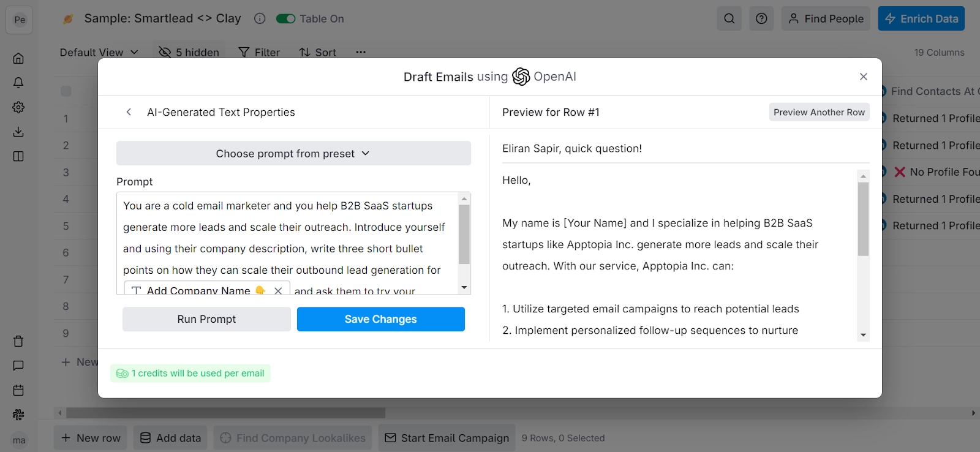Click the Find People button
The width and height of the screenshot is (980, 452).
826,18
